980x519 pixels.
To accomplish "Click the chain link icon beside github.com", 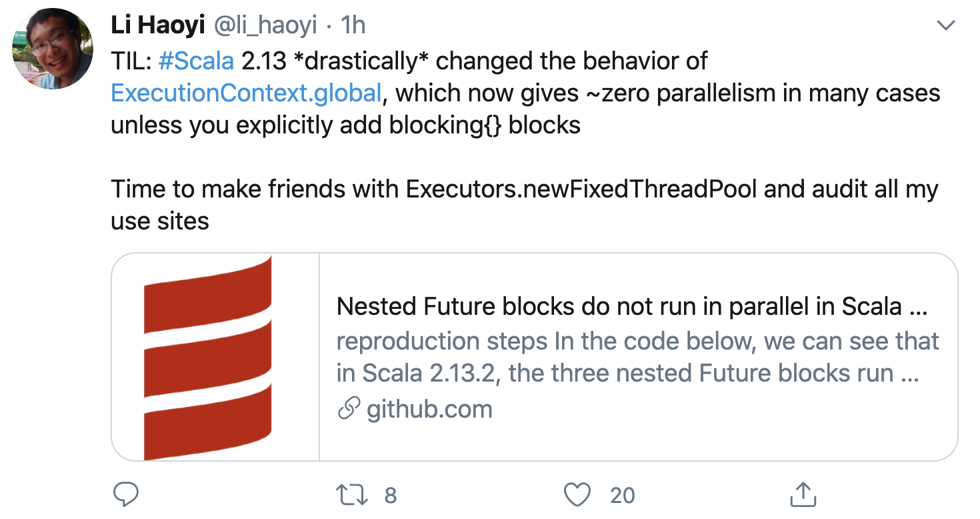I will point(349,409).
